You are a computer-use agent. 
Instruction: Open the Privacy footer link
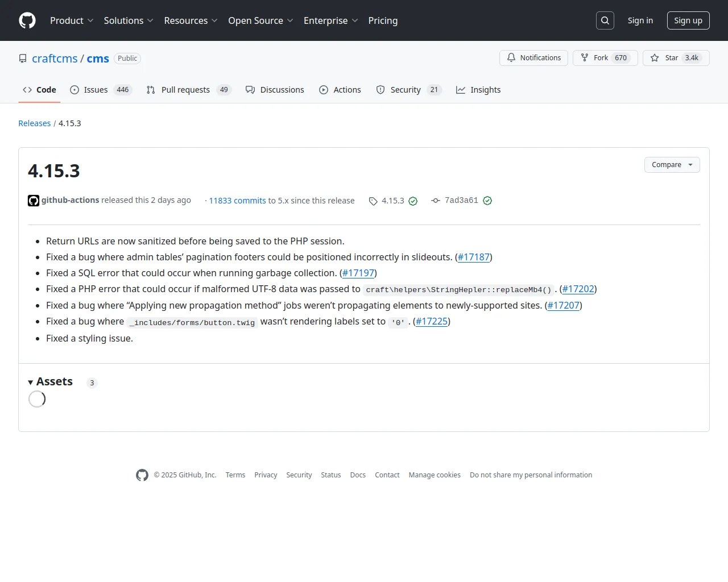tap(266, 475)
